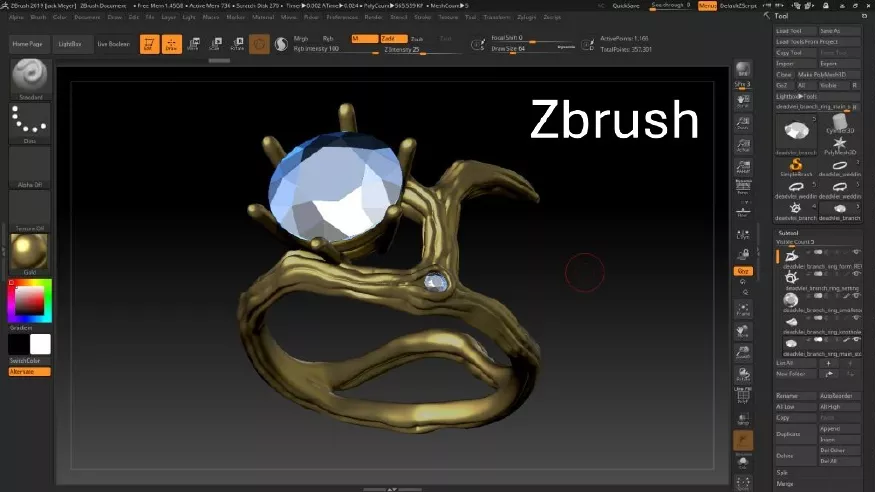The image size is (875, 492).
Task: Hide the ring_form subtool with its eye
Action: 857,252
